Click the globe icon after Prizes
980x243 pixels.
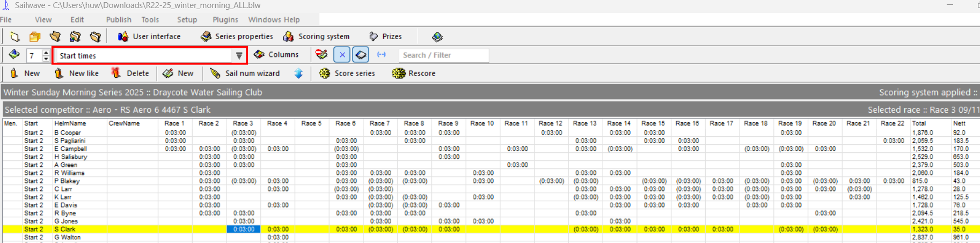coord(437,36)
